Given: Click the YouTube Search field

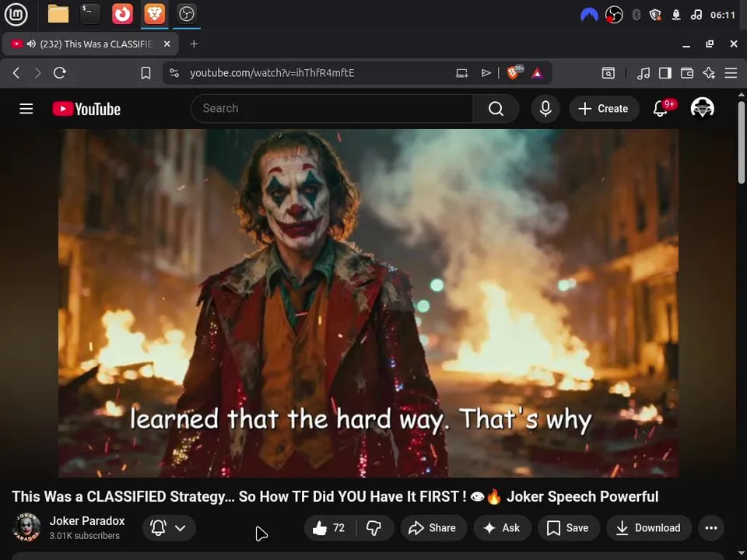Looking at the screenshot, I should coord(332,109).
